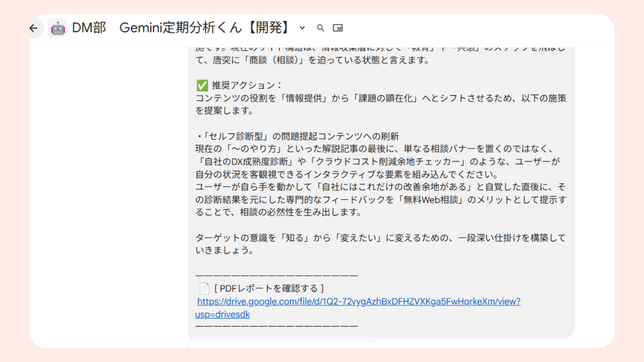This screenshot has width=644, height=362.
Task: Click the line ・「セルフ診断型」の問題提起コンテンツへの刷新
Action: [x=297, y=136]
